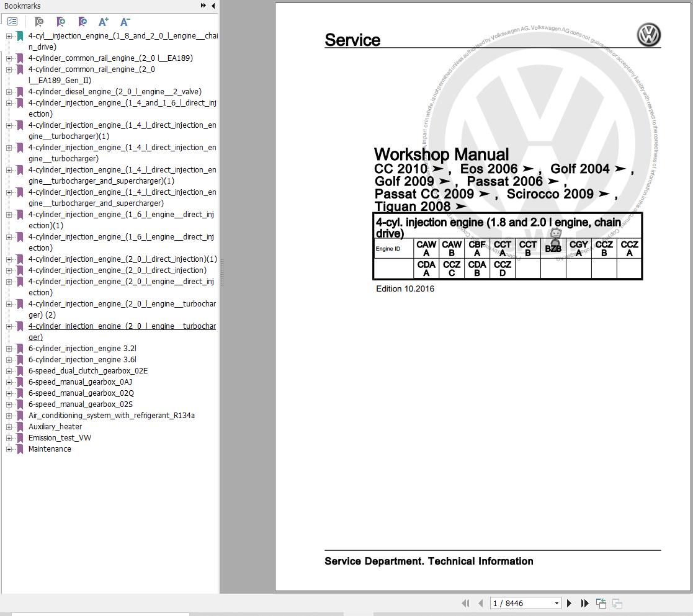Click bookmark icon beside 6-speed_manual_gearbox_0AJ

(20, 382)
